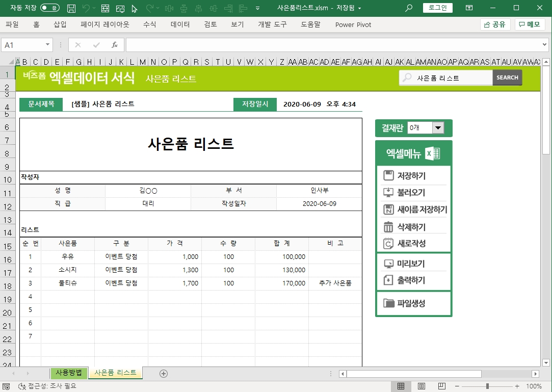The height and width of the screenshot is (392, 552).
Task: Expand Customize Quick Access Toolbar arrow
Action: point(257,8)
